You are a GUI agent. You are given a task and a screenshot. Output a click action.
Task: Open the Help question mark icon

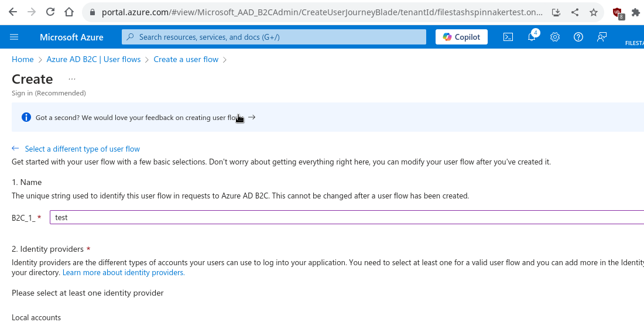578,37
